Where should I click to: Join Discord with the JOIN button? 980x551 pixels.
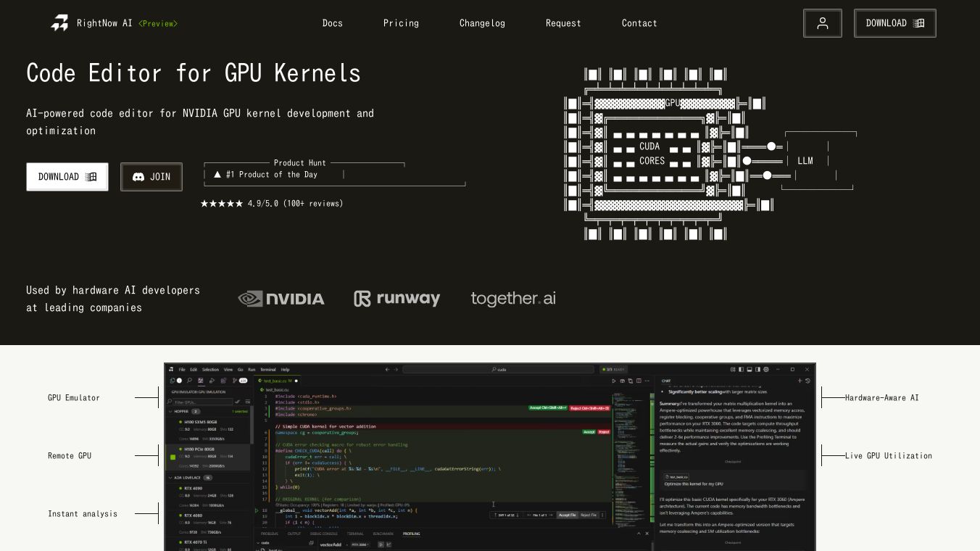pyautogui.click(x=151, y=177)
